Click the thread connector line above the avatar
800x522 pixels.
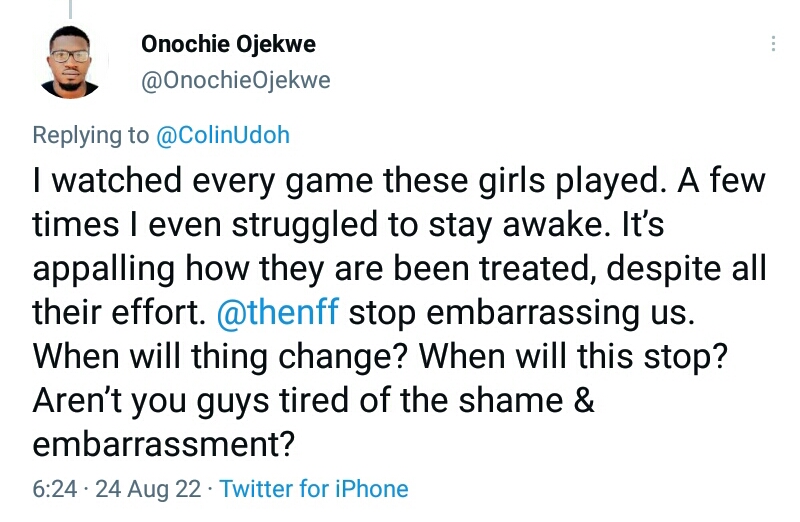[x=69, y=8]
